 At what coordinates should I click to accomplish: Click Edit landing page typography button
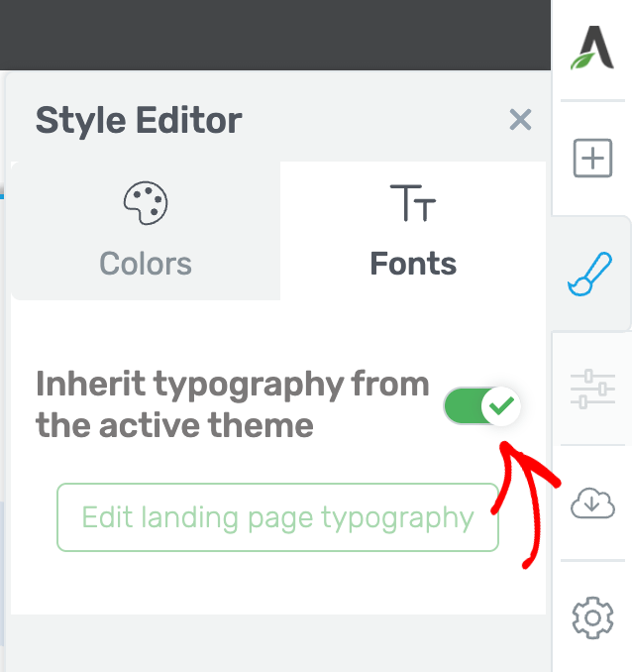[x=277, y=517]
